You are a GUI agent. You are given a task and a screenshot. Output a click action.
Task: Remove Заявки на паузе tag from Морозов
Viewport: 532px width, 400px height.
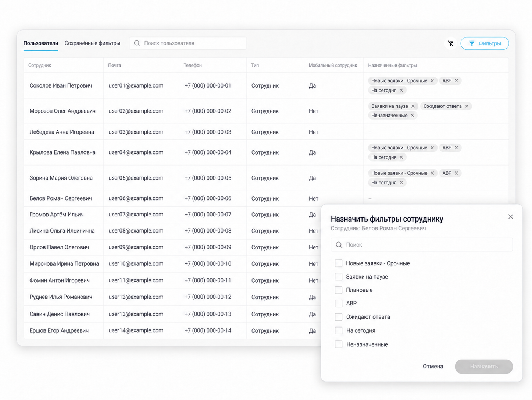point(413,106)
